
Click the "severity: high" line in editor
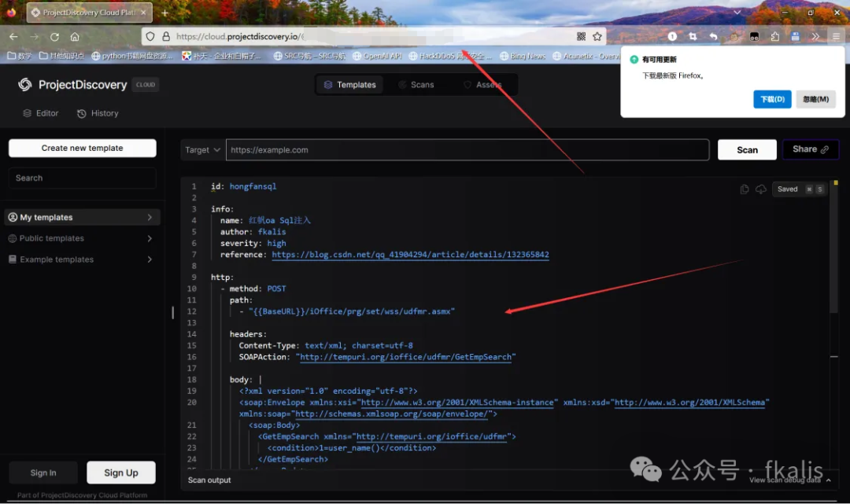253,243
